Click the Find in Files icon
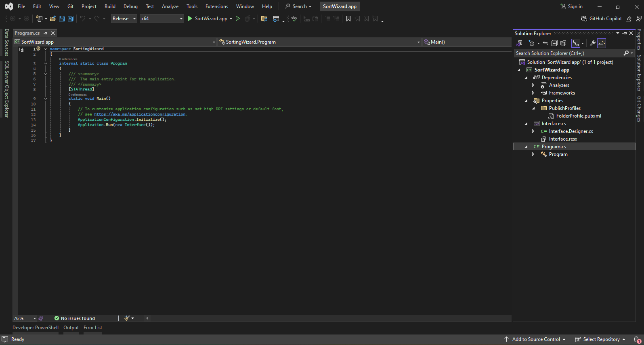Image resolution: width=644 pixels, height=345 pixels. (x=264, y=19)
